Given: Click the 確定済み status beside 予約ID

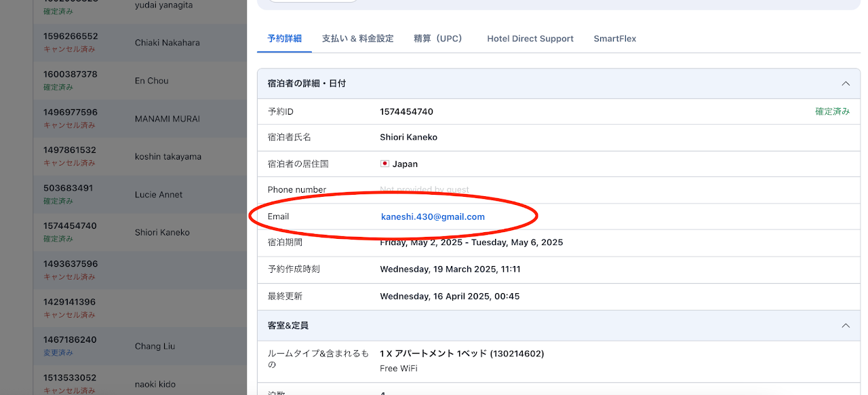Looking at the screenshot, I should click(x=832, y=111).
